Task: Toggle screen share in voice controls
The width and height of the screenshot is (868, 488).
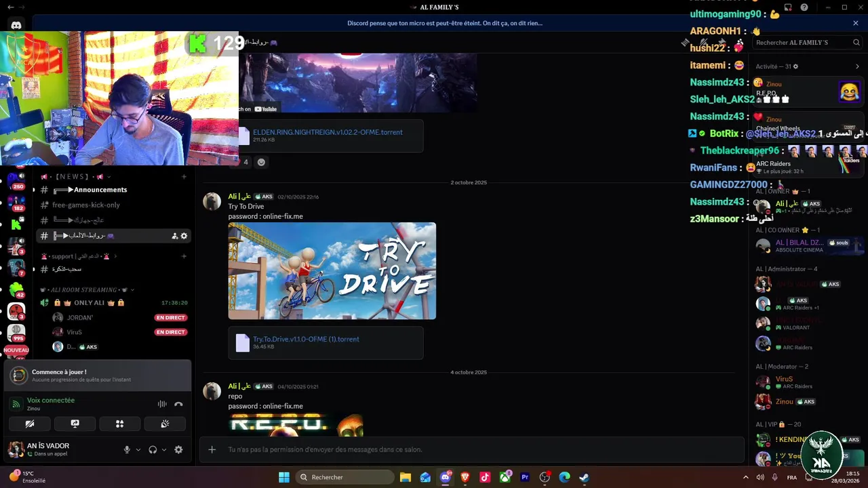Action: tap(75, 424)
